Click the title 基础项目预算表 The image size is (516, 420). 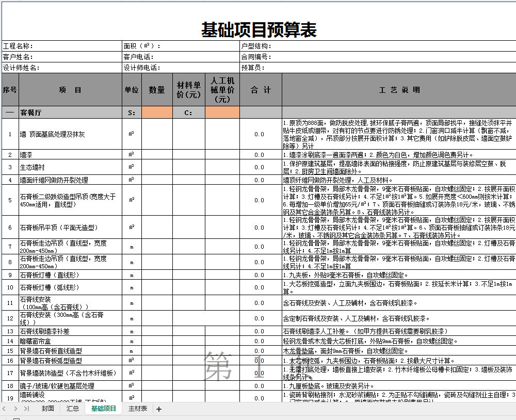(259, 29)
